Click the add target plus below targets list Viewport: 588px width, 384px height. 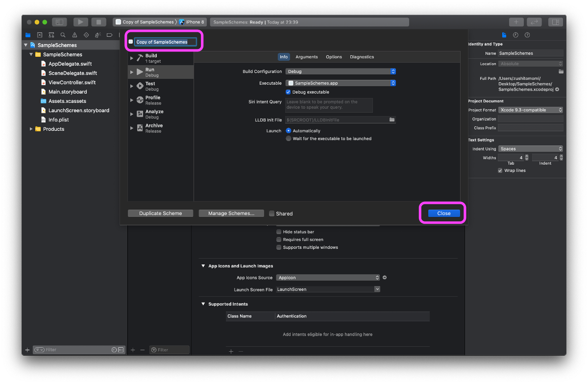tap(133, 350)
